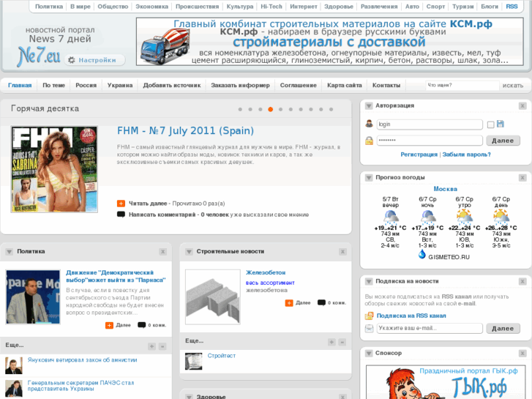Image resolution: width=532 pixels, height=399 pixels.
Task: Shrink Строительные новости Еще list with minus
Action: tap(342, 342)
